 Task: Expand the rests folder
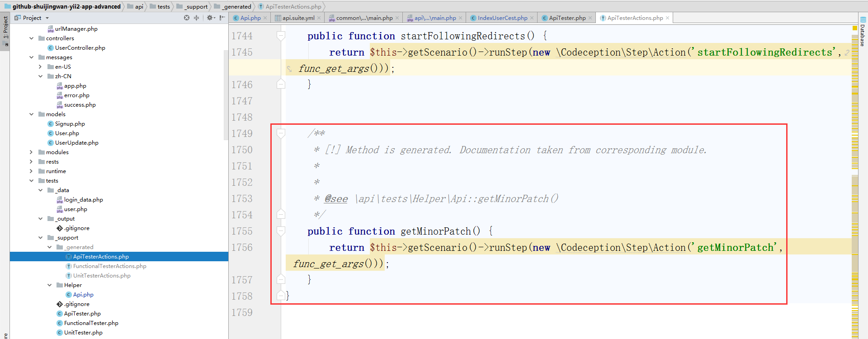point(31,162)
